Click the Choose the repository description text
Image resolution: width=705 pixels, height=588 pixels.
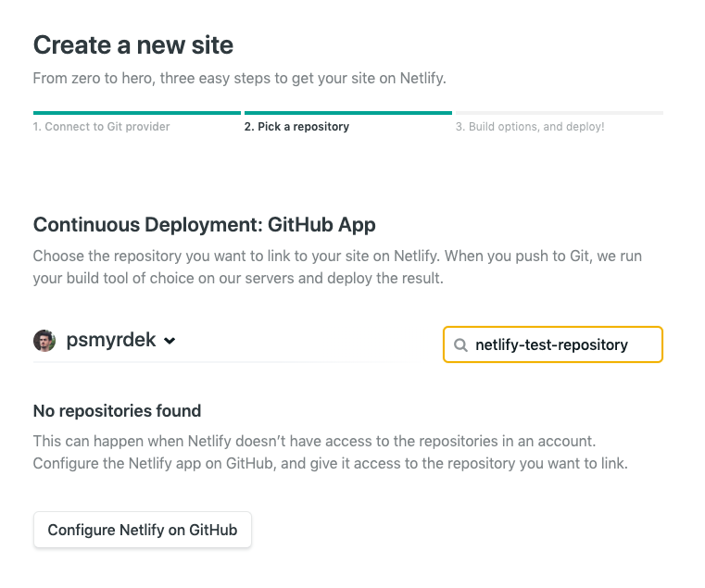tap(337, 267)
